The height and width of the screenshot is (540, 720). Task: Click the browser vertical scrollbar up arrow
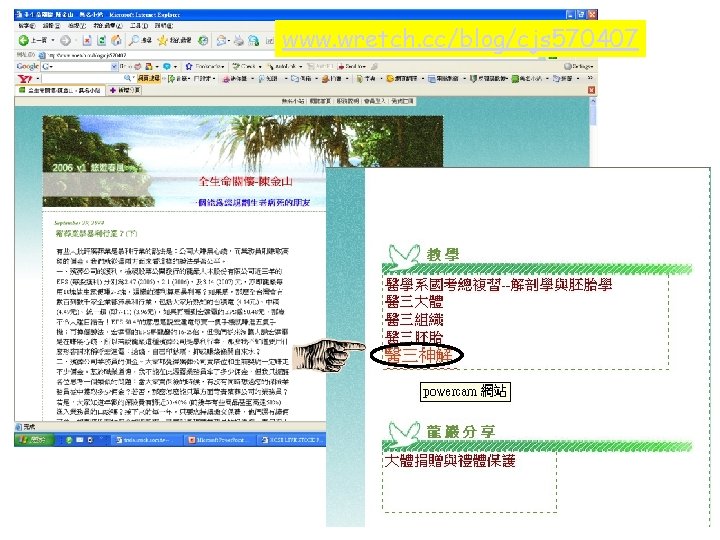[x=593, y=101]
